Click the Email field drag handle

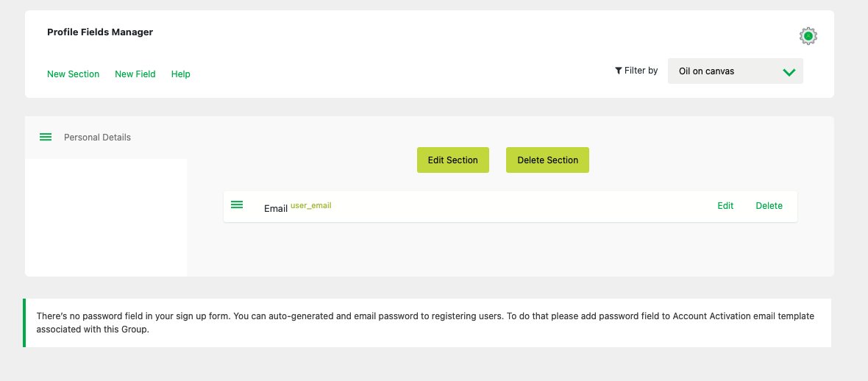(237, 204)
